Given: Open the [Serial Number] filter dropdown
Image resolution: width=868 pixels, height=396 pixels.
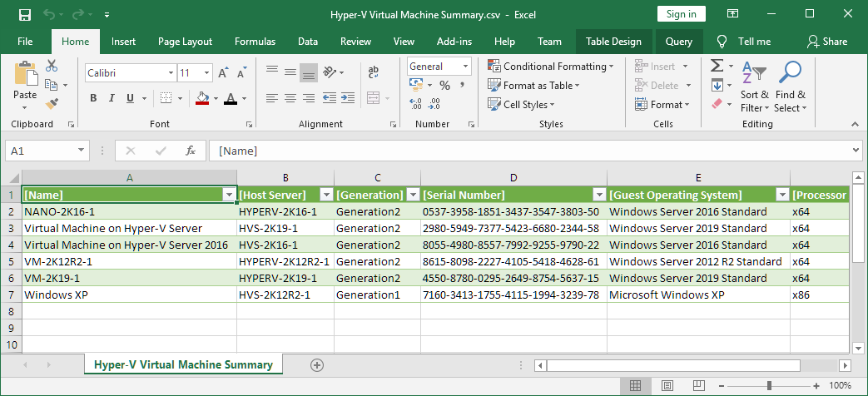Looking at the screenshot, I should (599, 196).
